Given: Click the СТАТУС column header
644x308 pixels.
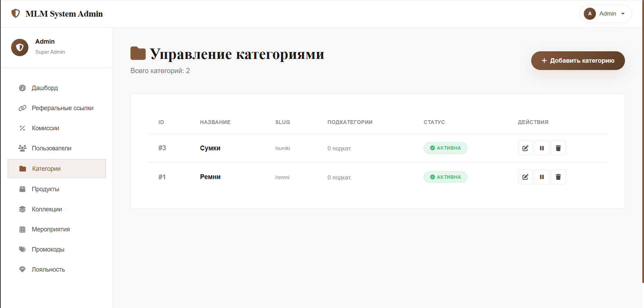Looking at the screenshot, I should pos(434,122).
